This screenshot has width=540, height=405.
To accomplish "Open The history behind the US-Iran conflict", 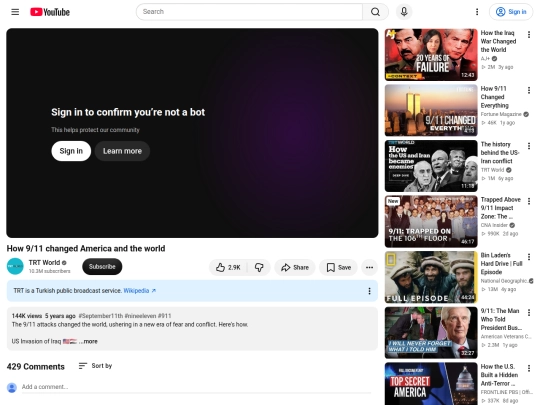I will click(500, 153).
